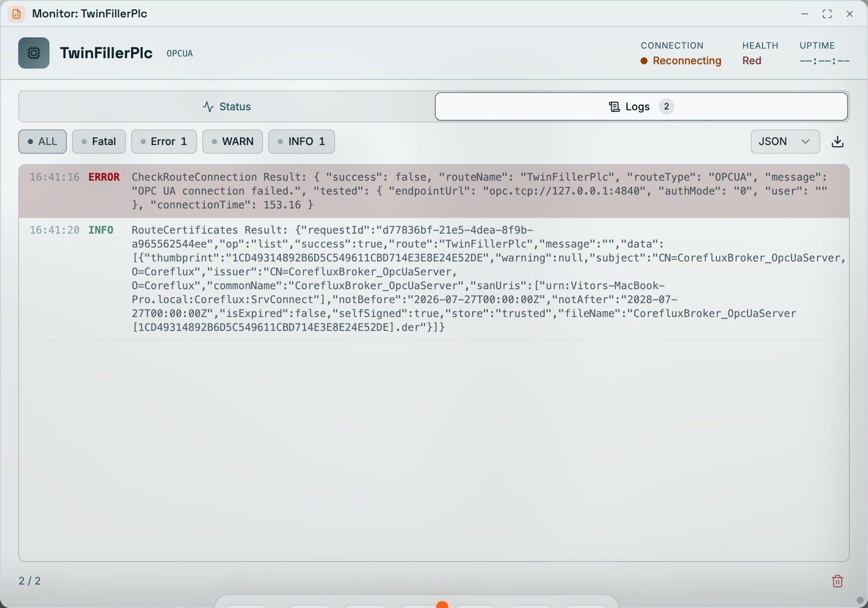This screenshot has height=608, width=868.
Task: Click the Logs count badge 2
Action: click(x=667, y=106)
